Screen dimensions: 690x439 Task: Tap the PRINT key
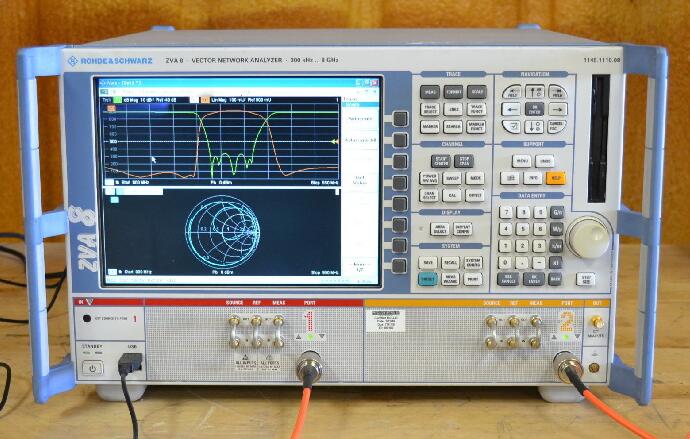tap(473, 279)
